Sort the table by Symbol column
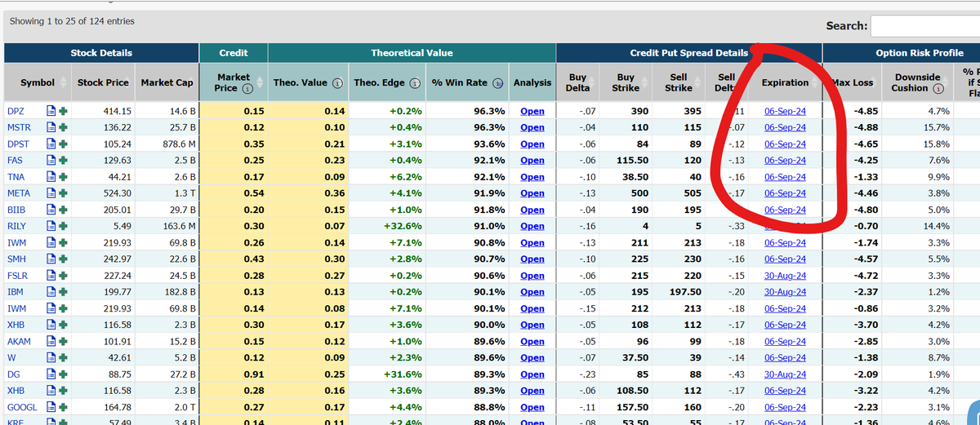 [x=38, y=82]
